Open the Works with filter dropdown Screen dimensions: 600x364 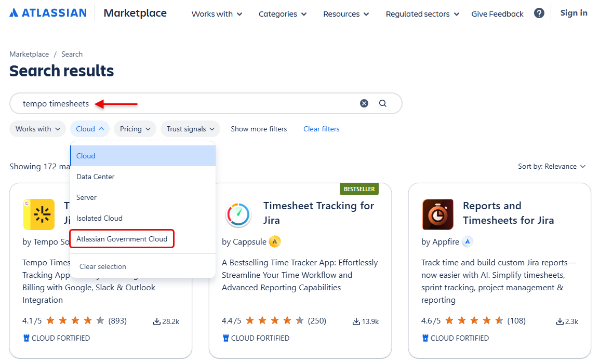click(x=38, y=129)
